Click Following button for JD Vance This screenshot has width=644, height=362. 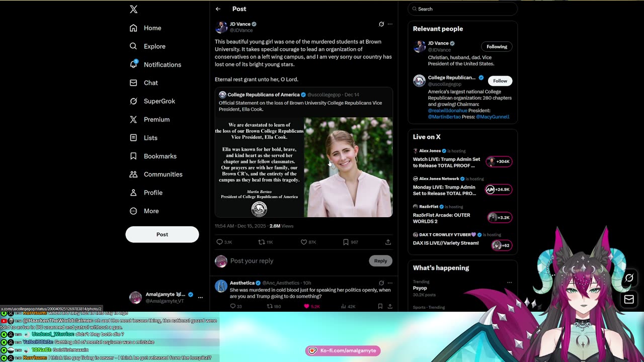coord(497,47)
